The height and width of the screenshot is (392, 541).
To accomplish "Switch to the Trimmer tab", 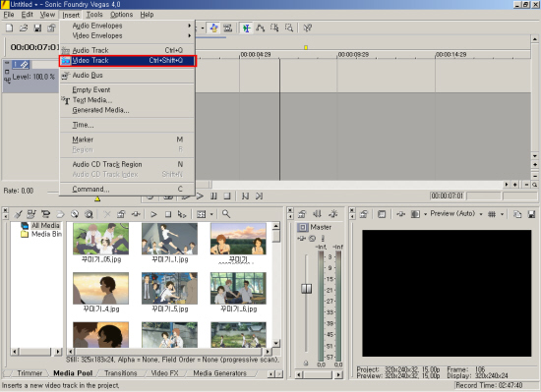I will pos(30,373).
